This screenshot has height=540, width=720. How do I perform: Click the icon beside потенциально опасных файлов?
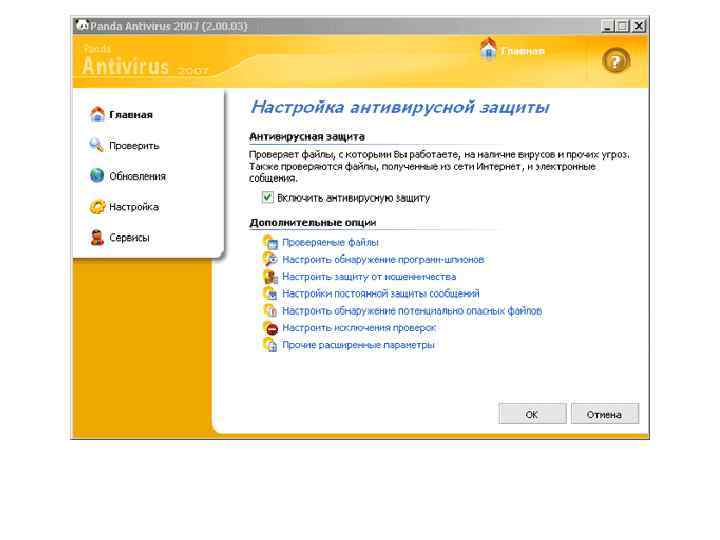(x=270, y=310)
